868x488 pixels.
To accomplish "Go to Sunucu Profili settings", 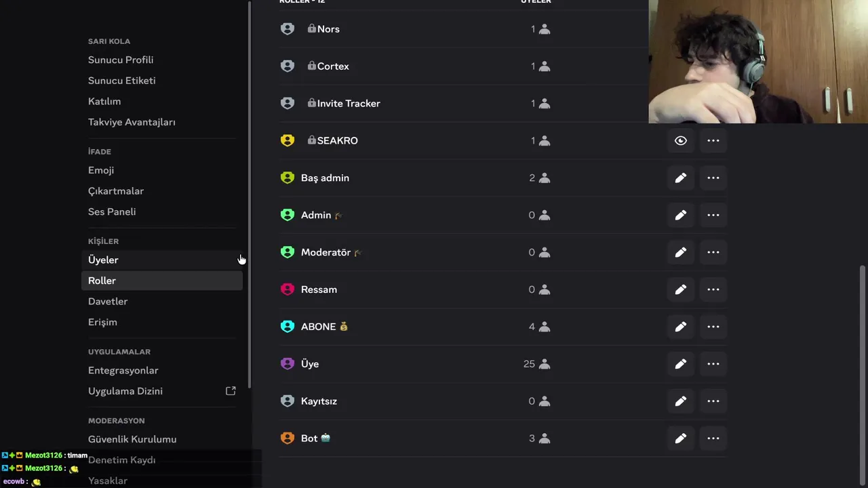I will [x=121, y=60].
